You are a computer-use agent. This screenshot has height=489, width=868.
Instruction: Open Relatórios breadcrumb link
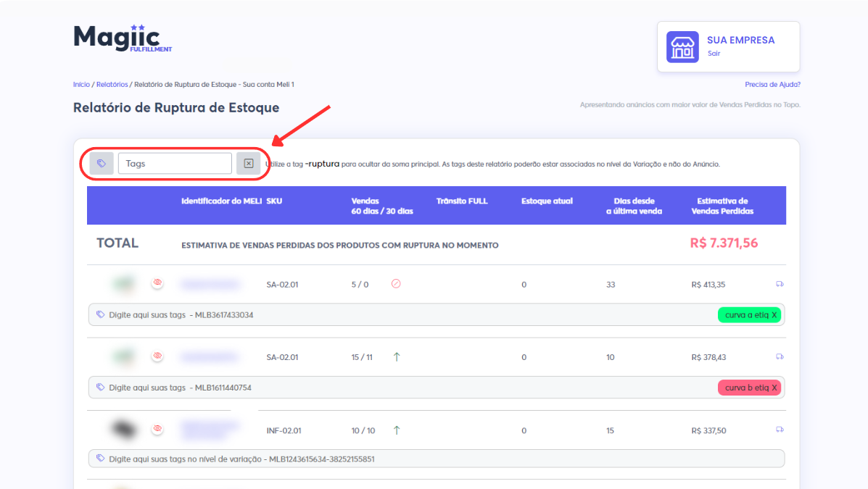click(x=112, y=85)
